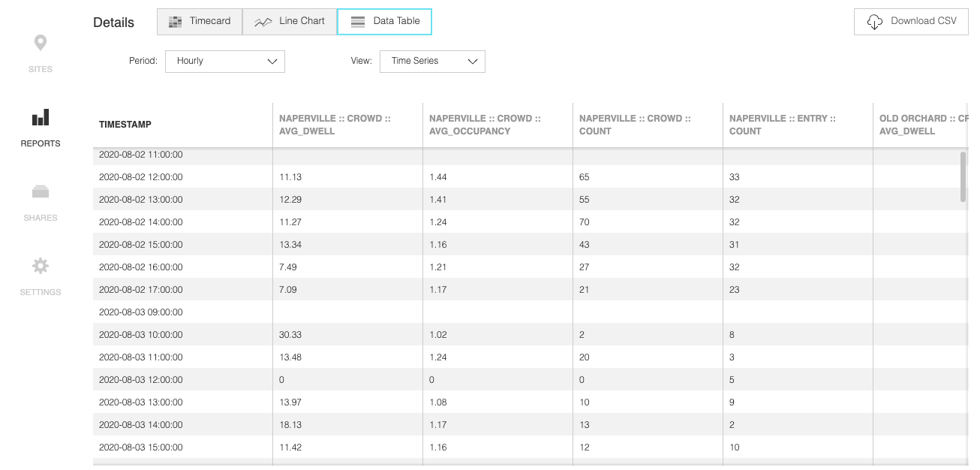Open the Settings gear icon
980x470 pixels.
click(41, 266)
